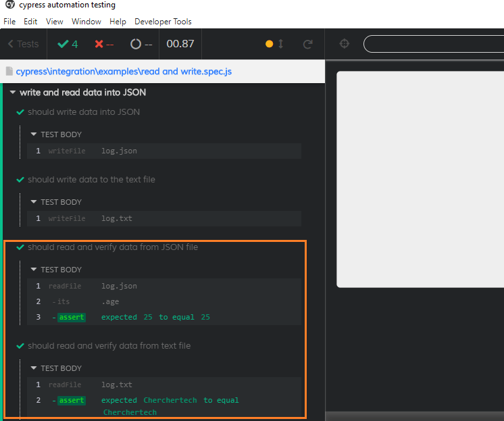Viewport: 504px width, 421px height.
Task: Toggle auto-scrolling with the orange dot arrow
Action: pyautogui.click(x=274, y=44)
